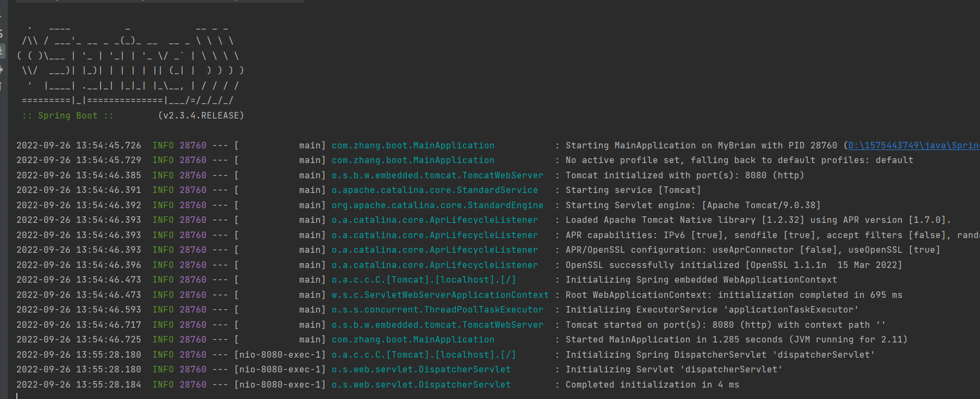Viewport: 980px width, 399px height.
Task: Click 'No active profile set' message
Action: (x=740, y=160)
